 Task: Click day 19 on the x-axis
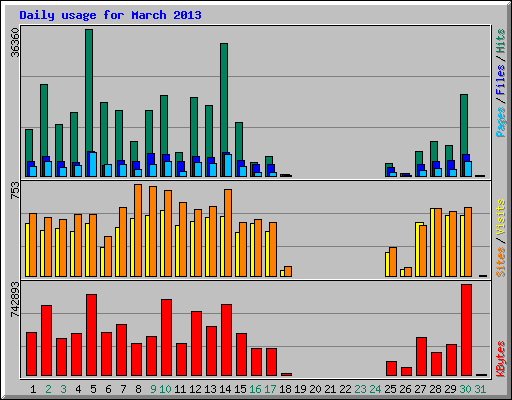(300, 389)
